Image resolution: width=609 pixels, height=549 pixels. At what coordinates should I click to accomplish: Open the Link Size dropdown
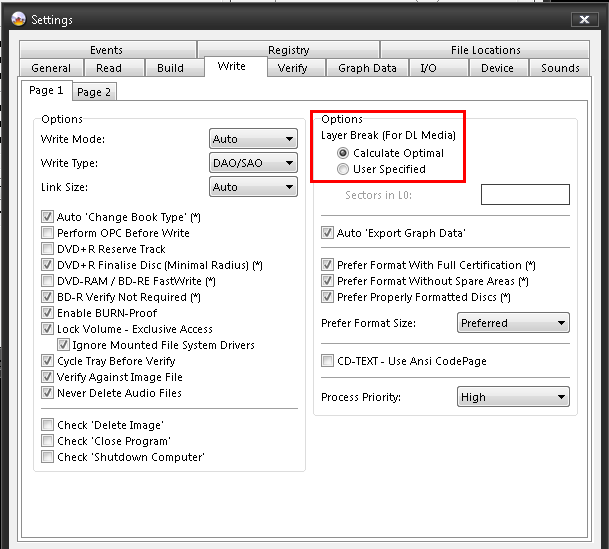pyautogui.click(x=254, y=187)
